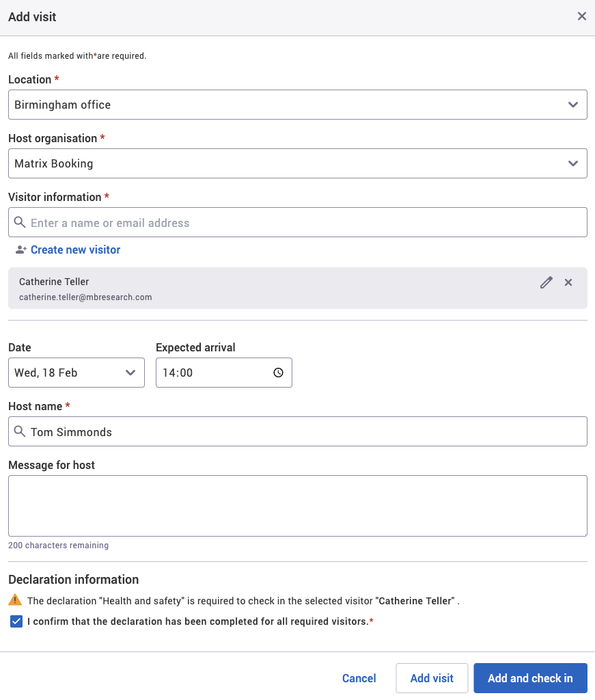Viewport: 595px width, 700px height.
Task: Open the Host organisation dropdown
Action: click(573, 163)
